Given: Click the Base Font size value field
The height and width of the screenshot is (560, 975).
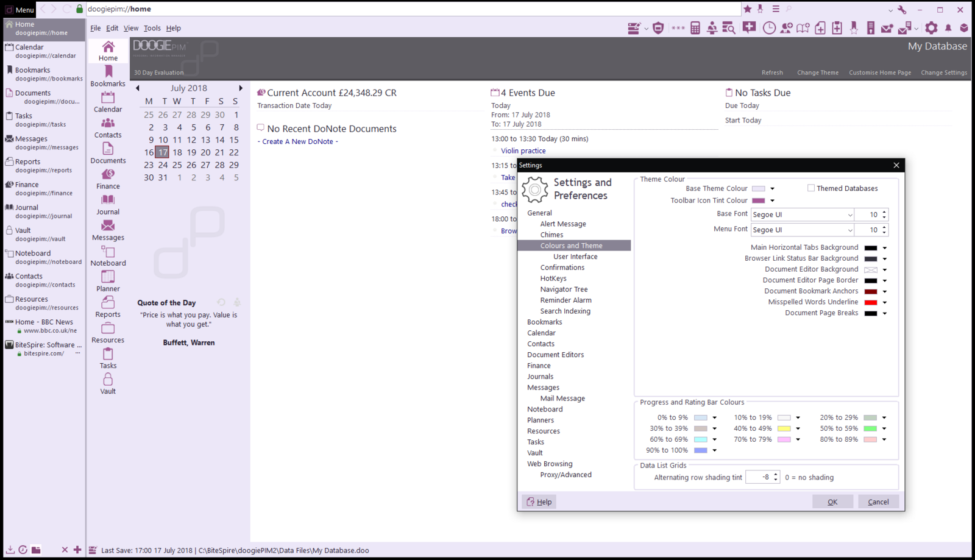Looking at the screenshot, I should tap(868, 214).
